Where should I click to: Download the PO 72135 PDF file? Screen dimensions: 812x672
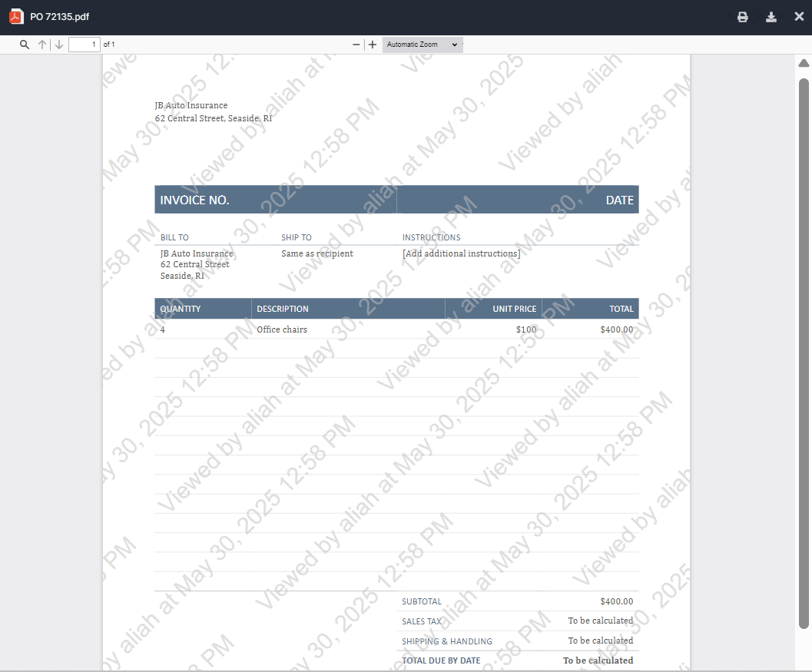(771, 17)
